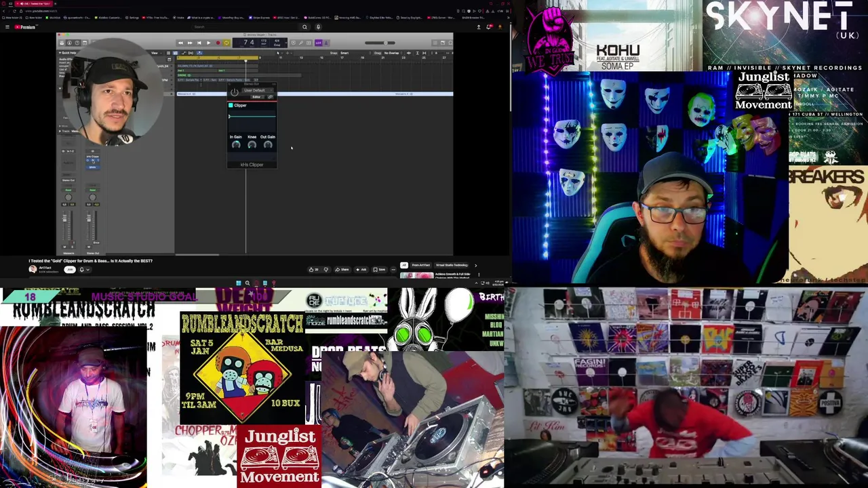The image size is (868, 488).
Task: Select the From Art1fact filter chip
Action: 421,265
